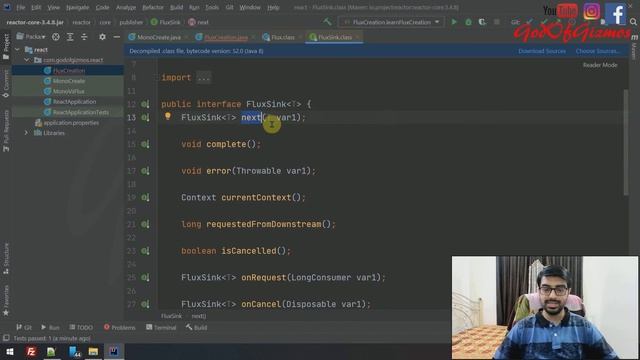
Task: Click the grey Stop square icon
Action: pyautogui.click(x=496, y=22)
